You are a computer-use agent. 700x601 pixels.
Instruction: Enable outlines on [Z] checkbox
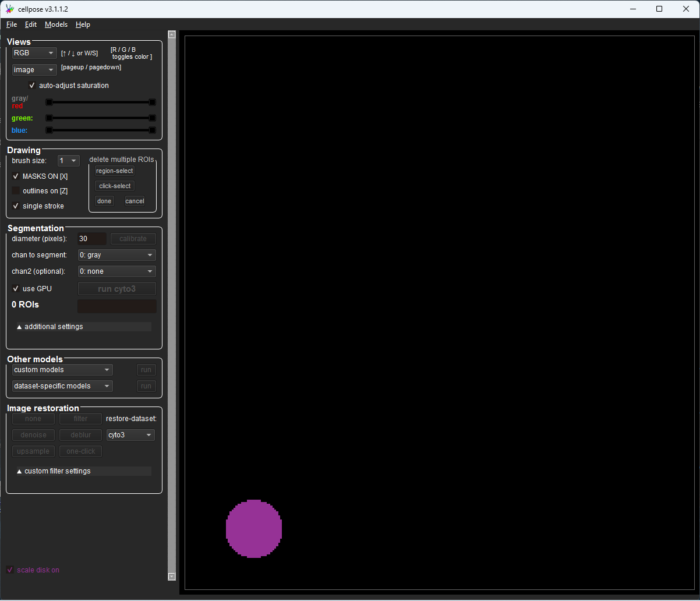click(x=16, y=191)
